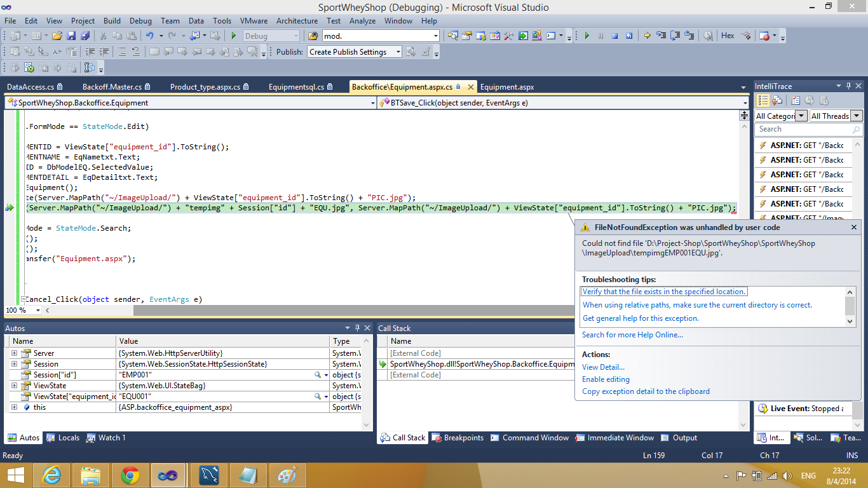Expand the Session row in Autos
This screenshot has height=488, width=868.
14,364
